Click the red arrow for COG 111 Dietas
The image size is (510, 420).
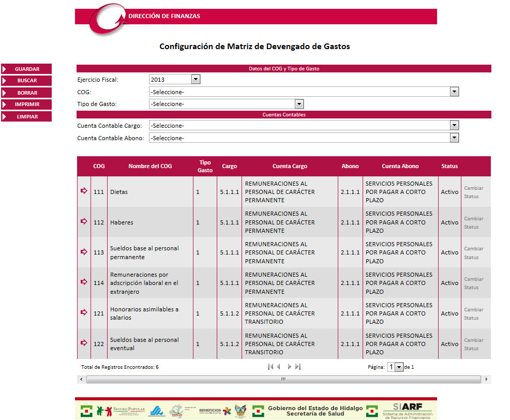click(84, 191)
